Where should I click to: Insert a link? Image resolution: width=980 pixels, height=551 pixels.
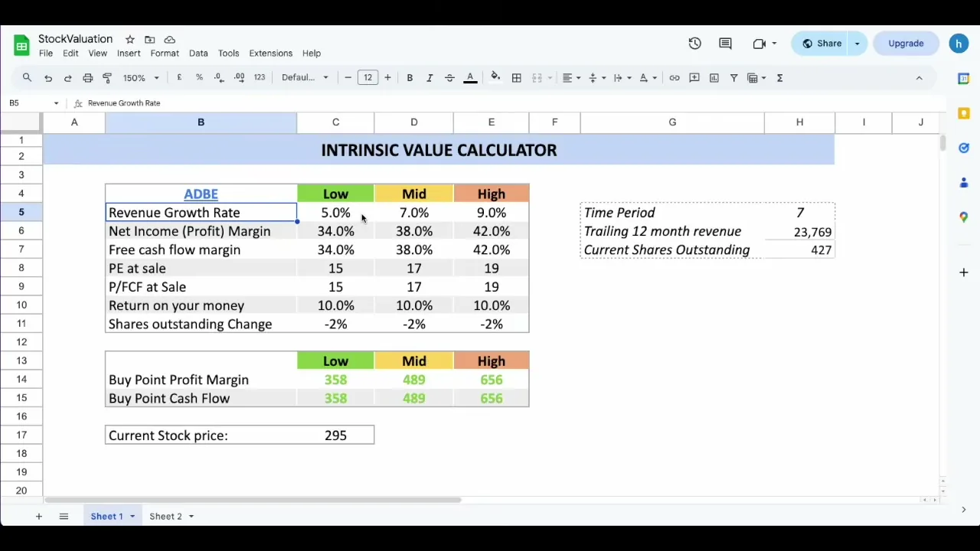[x=674, y=77]
